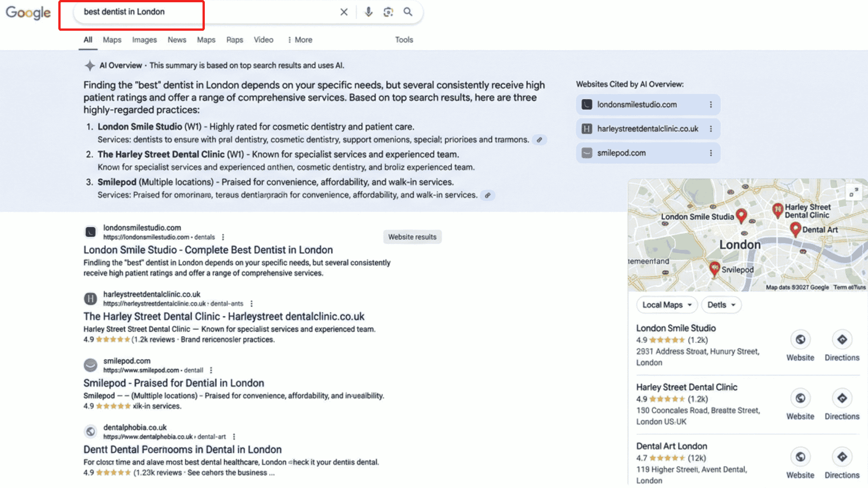868x488 pixels.
Task: Start voice search with microphone icon
Action: pyautogui.click(x=368, y=12)
